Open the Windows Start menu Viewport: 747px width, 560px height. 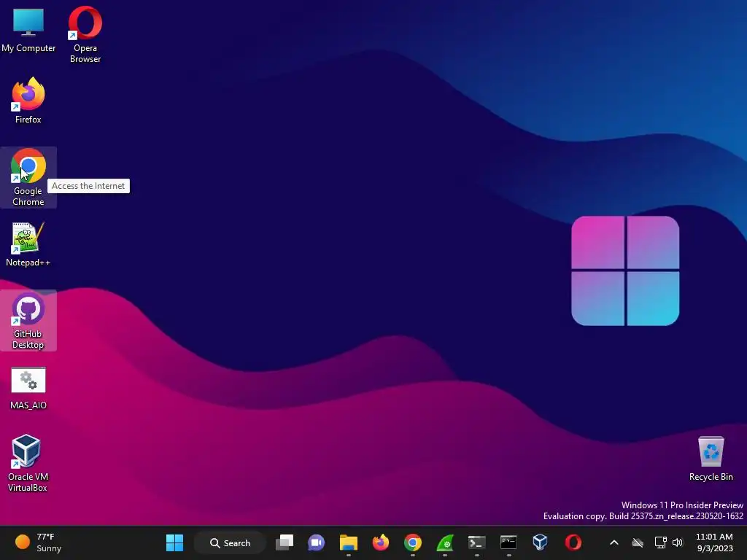[x=174, y=542]
